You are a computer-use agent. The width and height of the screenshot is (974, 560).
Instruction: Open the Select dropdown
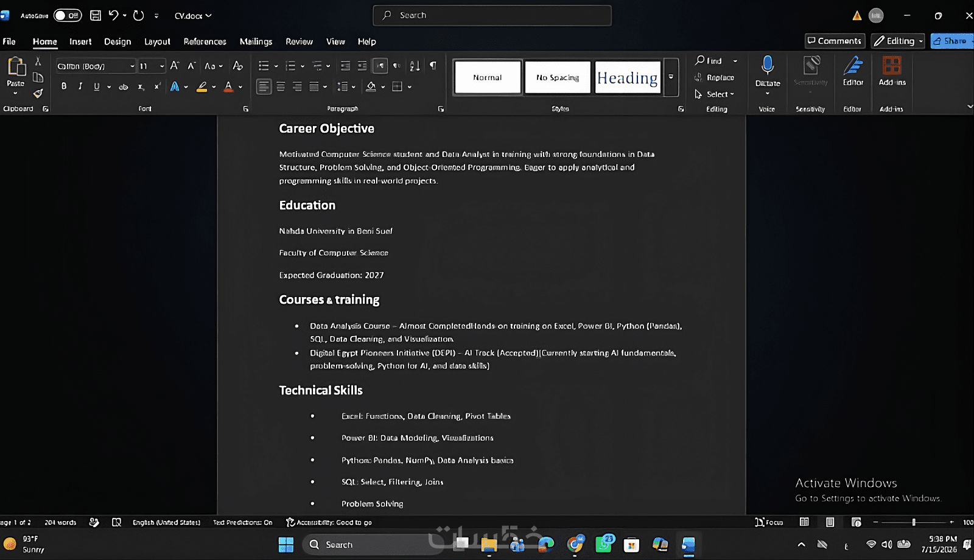tap(715, 94)
